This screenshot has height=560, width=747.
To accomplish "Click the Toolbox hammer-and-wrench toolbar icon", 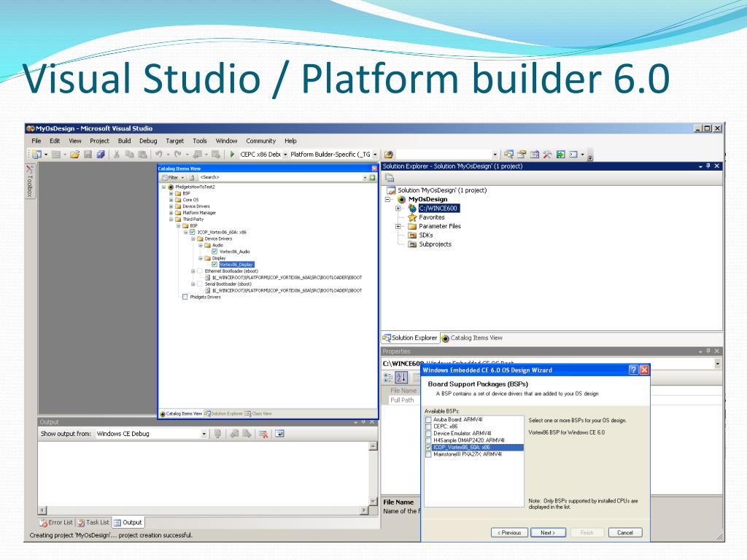I will [547, 155].
